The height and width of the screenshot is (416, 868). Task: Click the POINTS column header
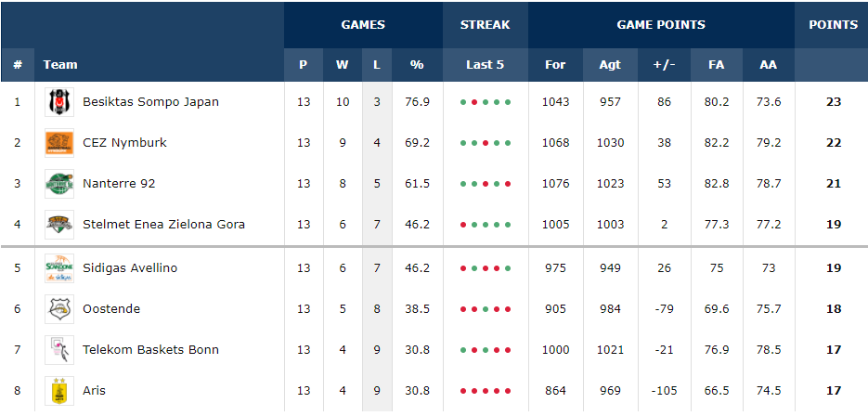(x=833, y=25)
